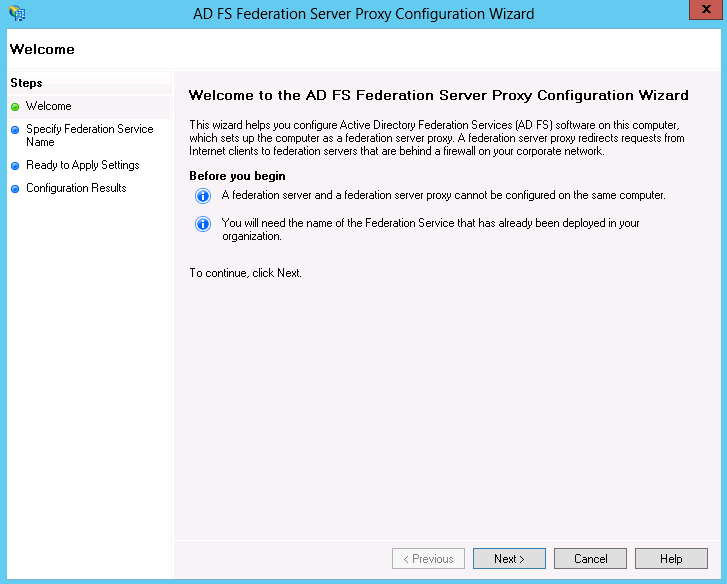Close the wizard with the red X
This screenshot has height=584, width=727.
click(706, 9)
